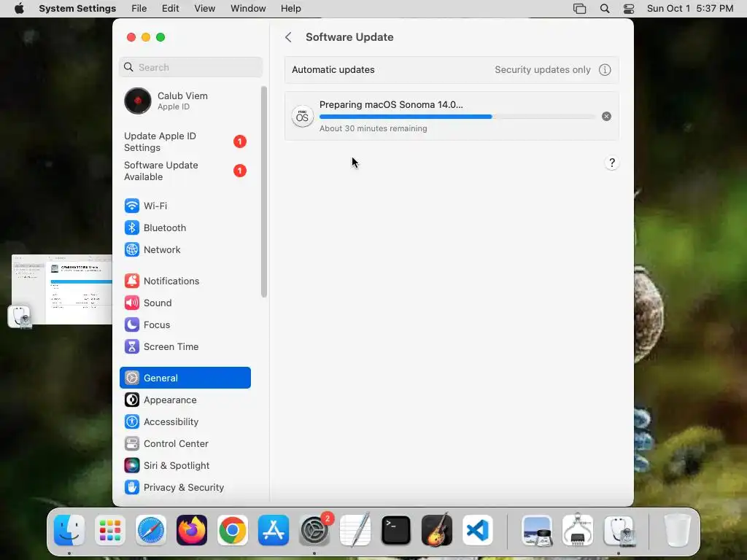Viewport: 747px width, 560px height.
Task: Select Focus in the sidebar
Action: click(185, 324)
